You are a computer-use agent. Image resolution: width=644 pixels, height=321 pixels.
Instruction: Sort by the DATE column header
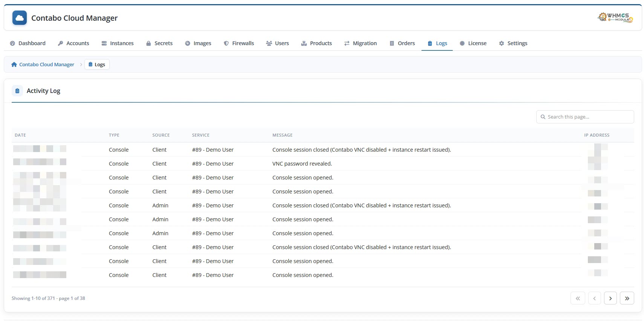pyautogui.click(x=20, y=135)
